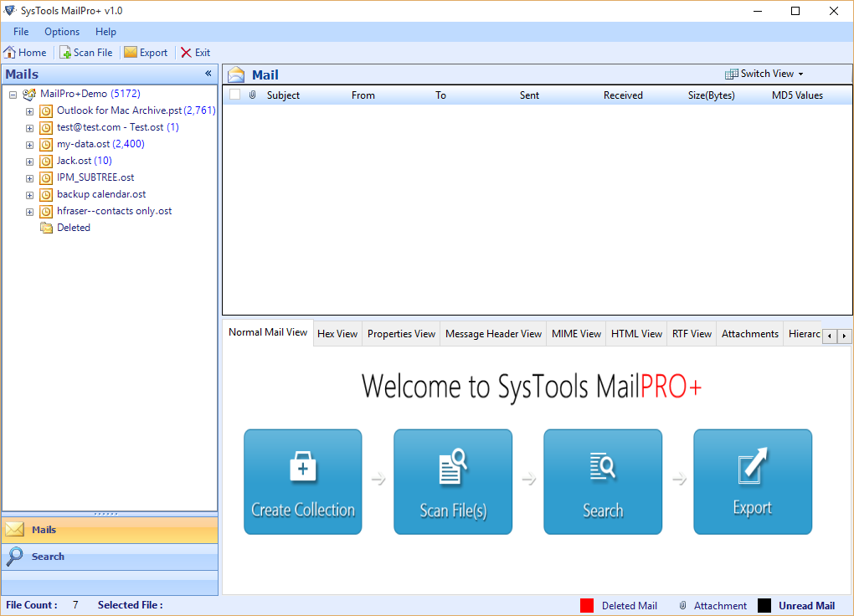
Task: Click the dotted pane splitter grip
Action: (x=105, y=514)
